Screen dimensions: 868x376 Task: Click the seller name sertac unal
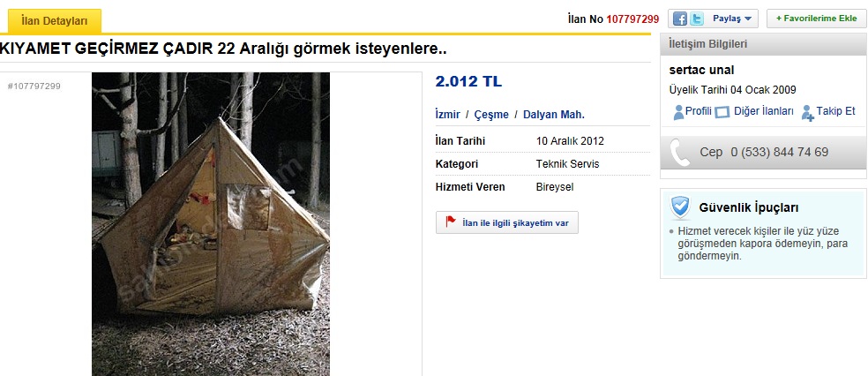(701, 71)
